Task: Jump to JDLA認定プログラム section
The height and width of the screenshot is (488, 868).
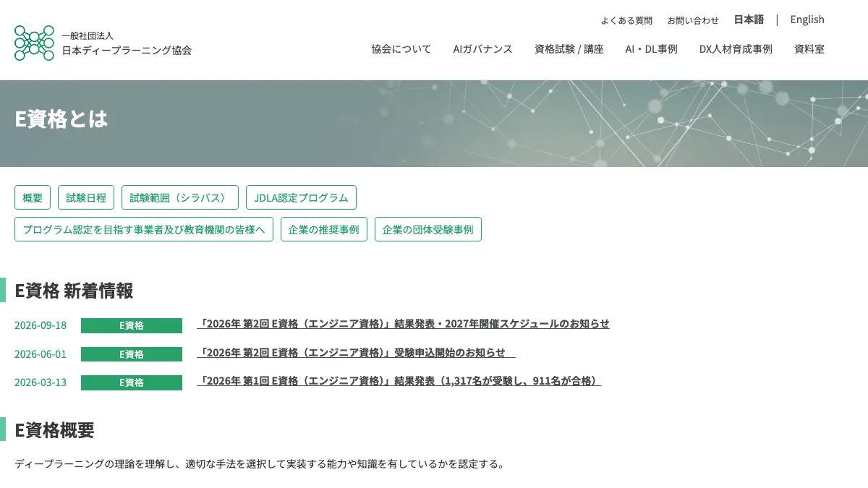Action: click(x=301, y=197)
